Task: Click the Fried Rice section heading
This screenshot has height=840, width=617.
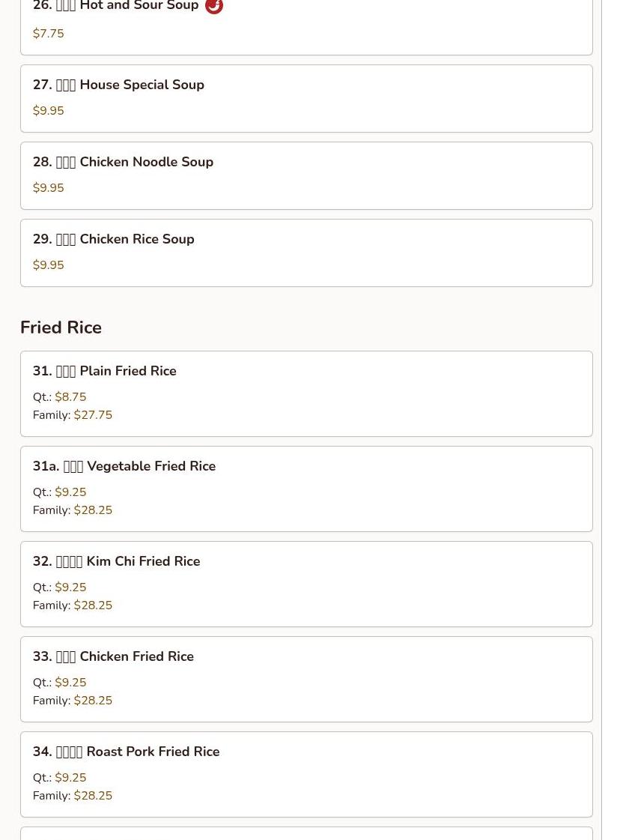Action: pyautogui.click(x=61, y=327)
